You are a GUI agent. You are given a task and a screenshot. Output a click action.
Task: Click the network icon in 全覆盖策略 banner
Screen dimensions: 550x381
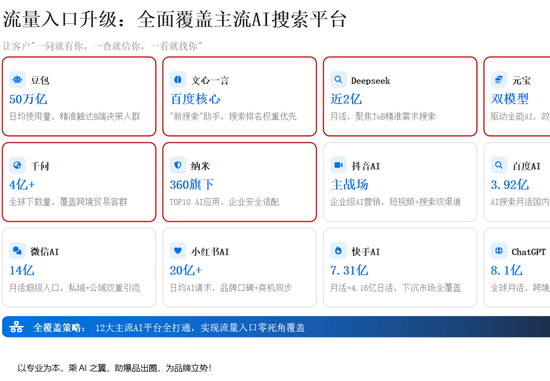point(16,327)
